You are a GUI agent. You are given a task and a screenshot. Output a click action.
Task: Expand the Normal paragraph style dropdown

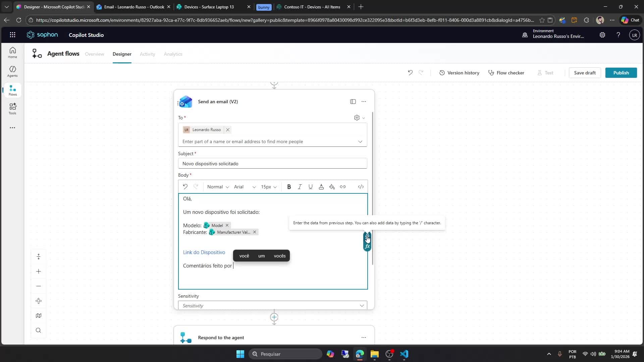pyautogui.click(x=217, y=187)
